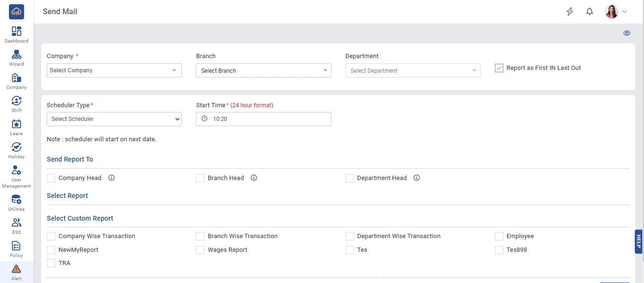Go to Shift section icon
The height and width of the screenshot is (283, 644).
click(17, 101)
